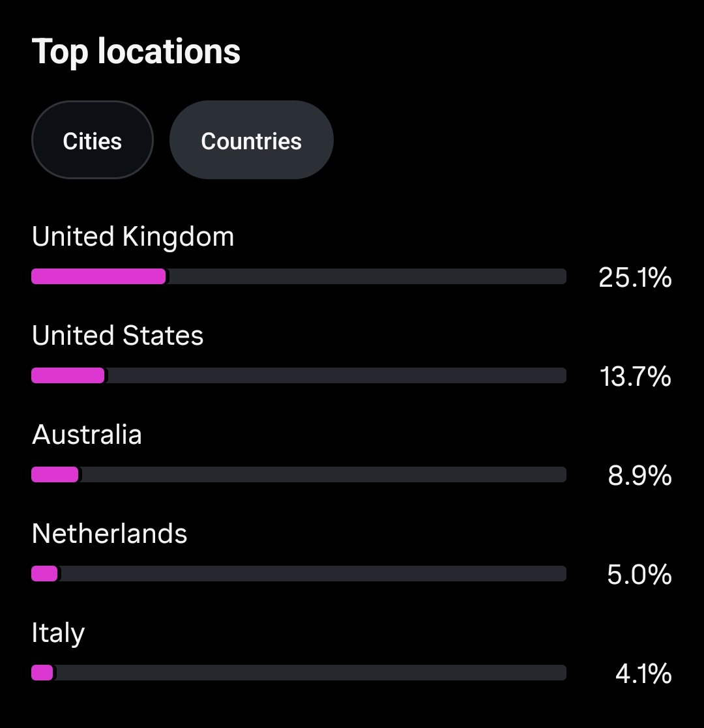Click the 5.0% value for Netherlands

[639, 575]
